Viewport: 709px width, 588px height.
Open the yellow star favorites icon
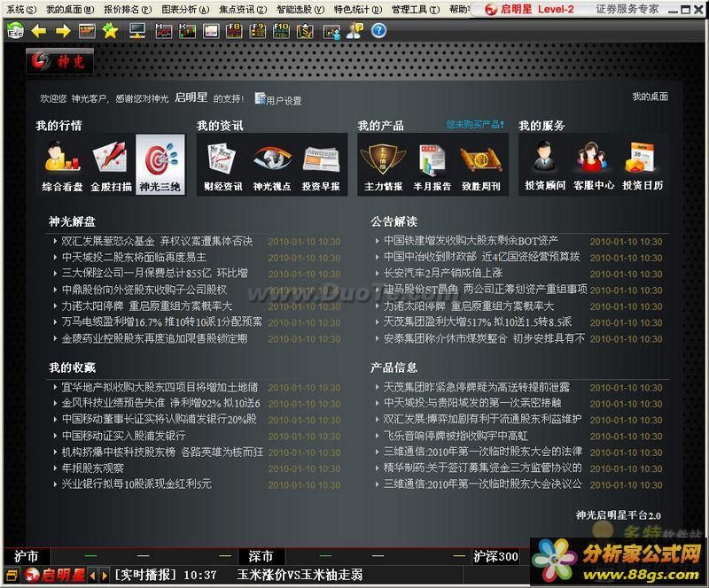click(x=110, y=31)
